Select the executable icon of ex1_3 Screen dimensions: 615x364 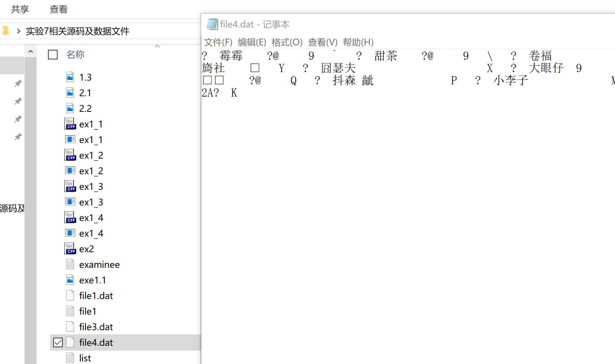70,202
